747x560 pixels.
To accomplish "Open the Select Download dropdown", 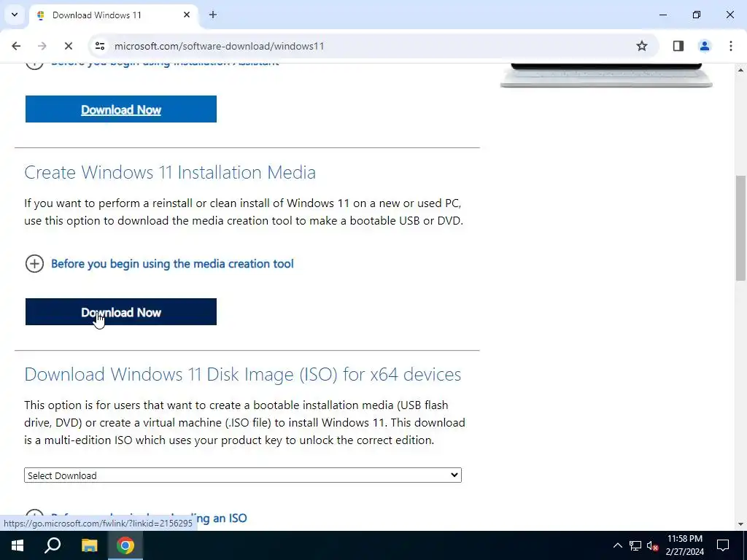I will (x=243, y=475).
